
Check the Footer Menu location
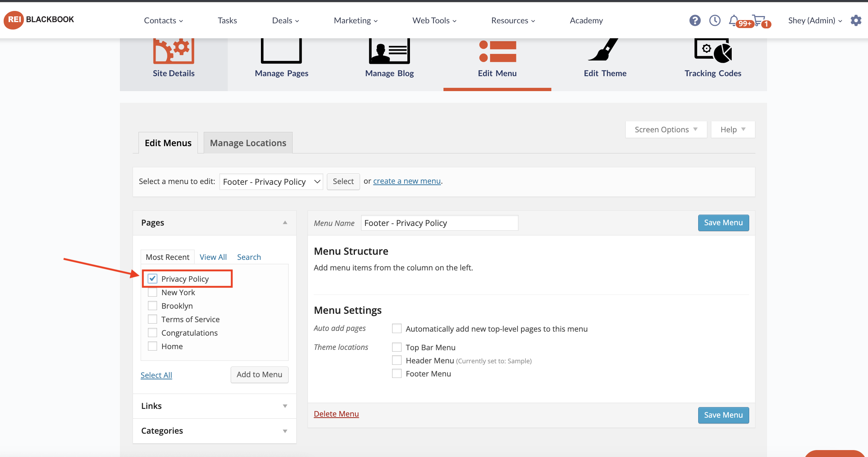click(397, 373)
